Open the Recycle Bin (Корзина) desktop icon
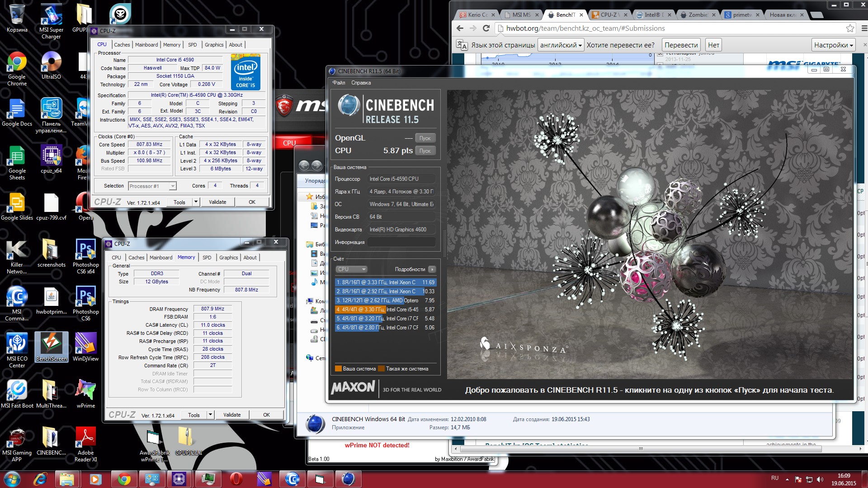 click(x=17, y=18)
